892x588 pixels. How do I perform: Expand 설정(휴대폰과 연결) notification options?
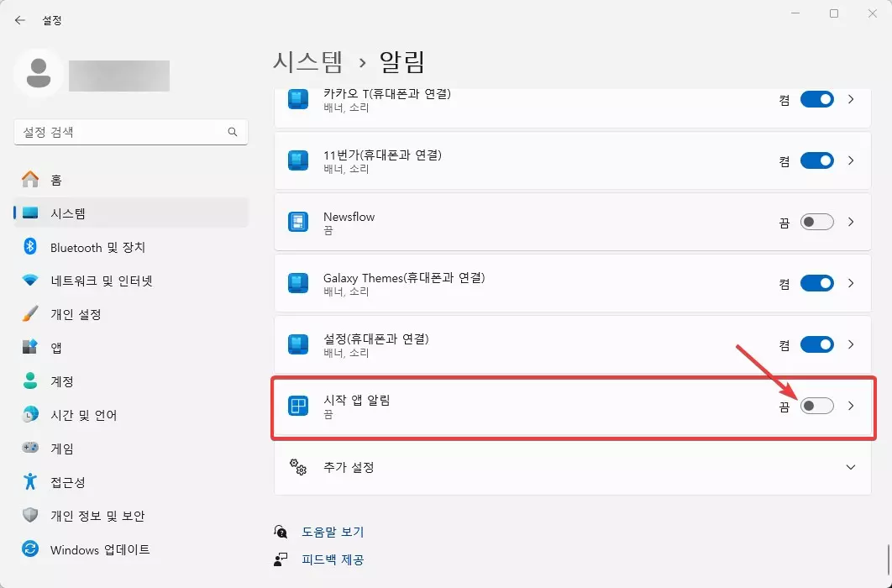(x=851, y=344)
